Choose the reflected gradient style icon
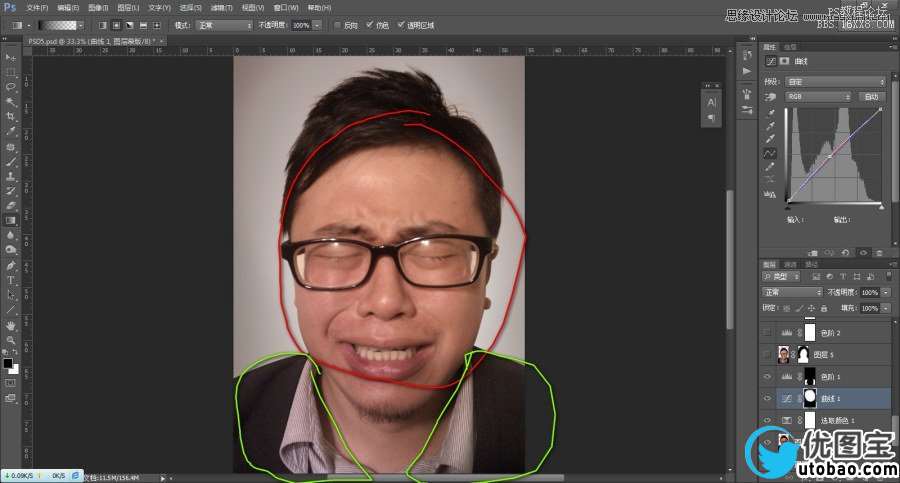Viewport: 900px width, 483px height. pos(143,25)
